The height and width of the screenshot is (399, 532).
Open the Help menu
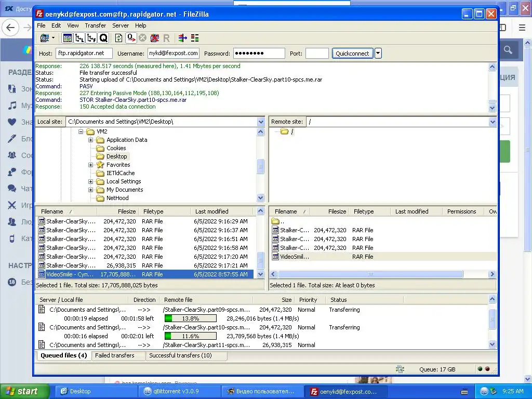140,25
